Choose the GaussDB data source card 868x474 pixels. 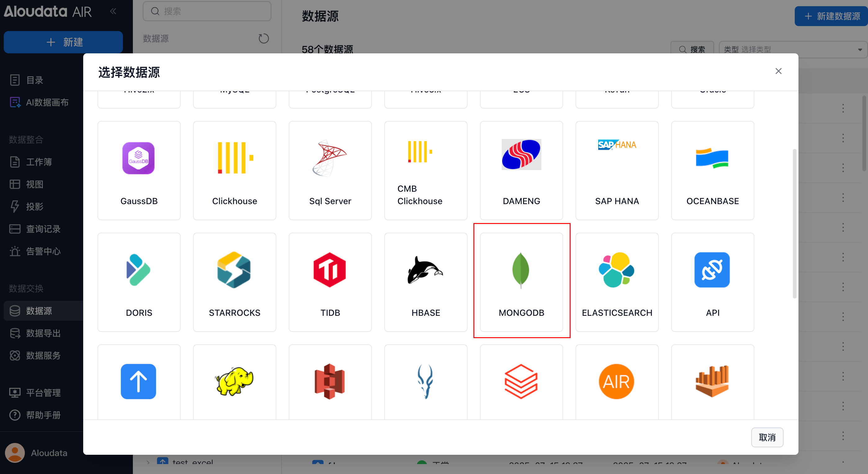(139, 170)
